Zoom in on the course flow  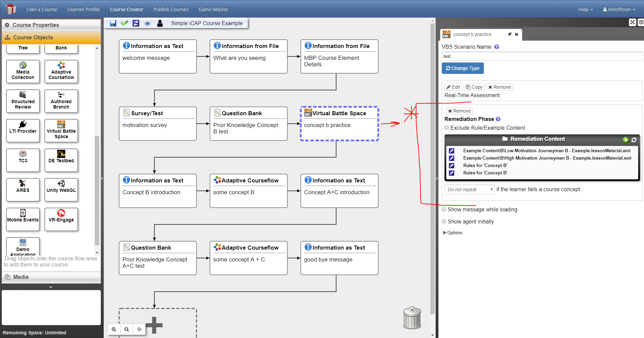coord(114,329)
